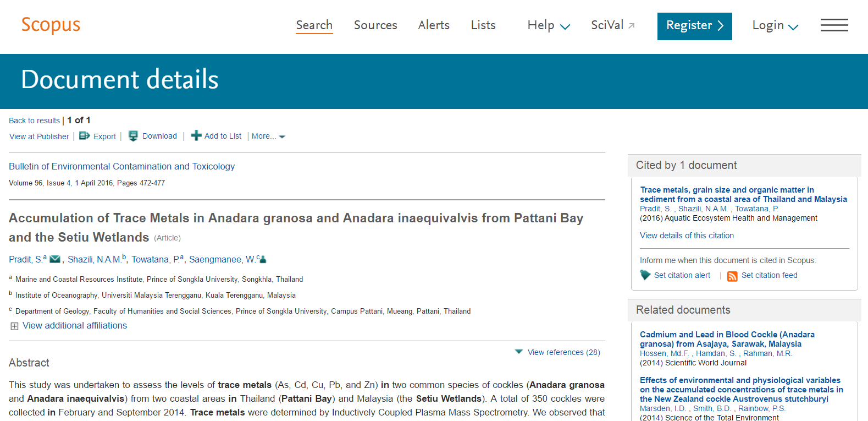
Task: Click the Set citation alert bell icon
Action: point(645,275)
